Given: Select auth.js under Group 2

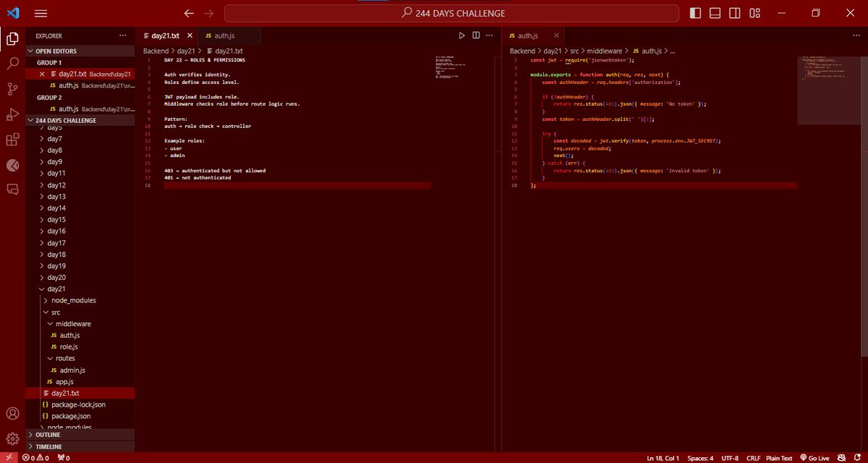Looking at the screenshot, I should tap(80, 109).
